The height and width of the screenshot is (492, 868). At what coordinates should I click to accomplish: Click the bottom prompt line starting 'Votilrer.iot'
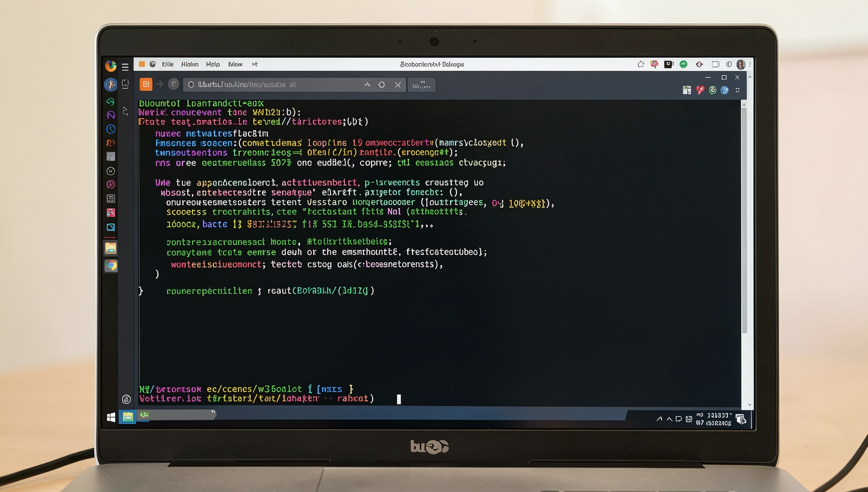[257, 399]
